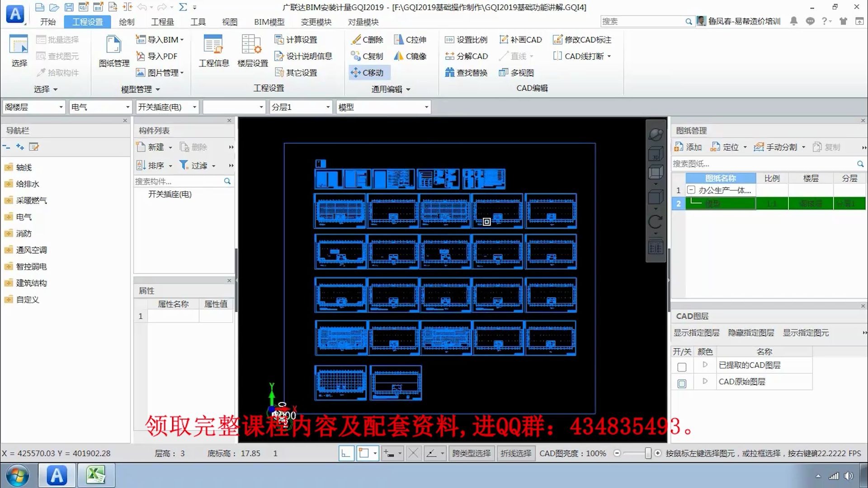The image size is (868, 488).
Task: Collapse the 办公生产一体 drawing tree node
Action: [x=691, y=190]
